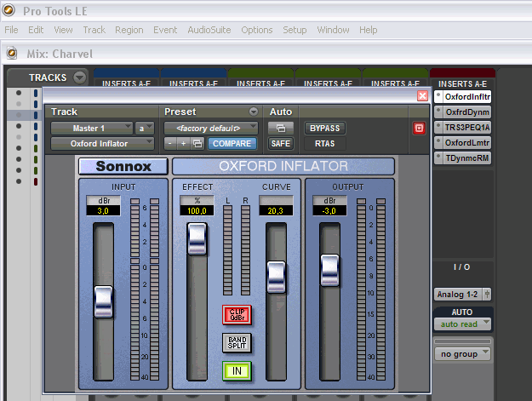Select the previous preset with minus button
This screenshot has width=532, height=401.
point(170,144)
